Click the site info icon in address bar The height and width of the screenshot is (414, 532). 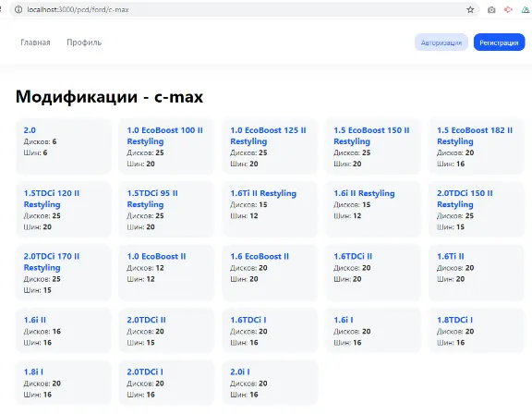click(x=18, y=9)
